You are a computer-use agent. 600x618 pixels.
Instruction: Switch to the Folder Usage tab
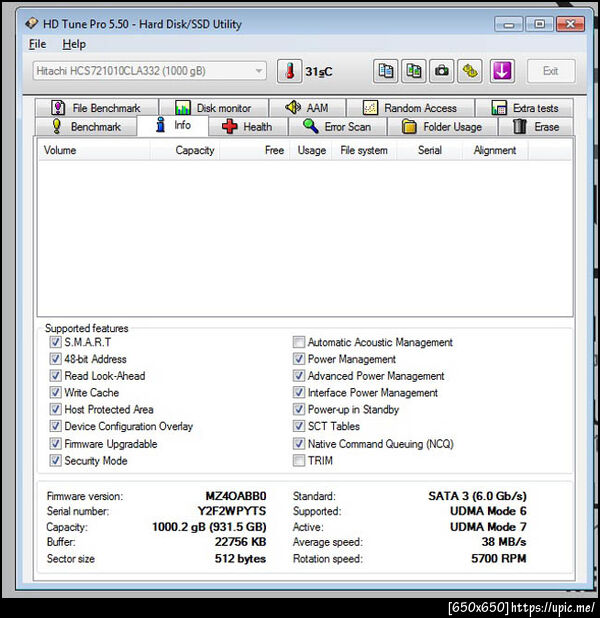[442, 127]
